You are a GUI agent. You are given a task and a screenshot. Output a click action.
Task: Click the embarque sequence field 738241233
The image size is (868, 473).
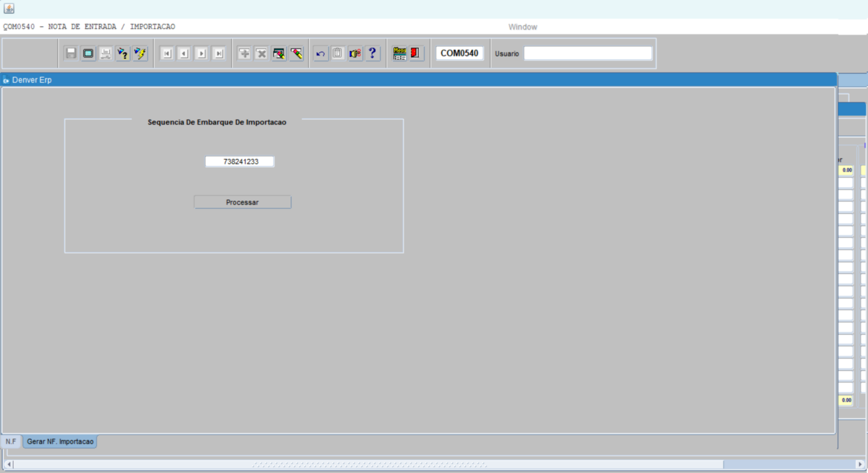click(x=240, y=162)
